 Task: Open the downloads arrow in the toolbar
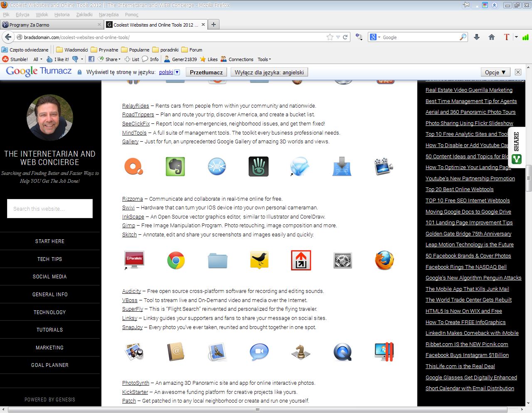point(477,37)
